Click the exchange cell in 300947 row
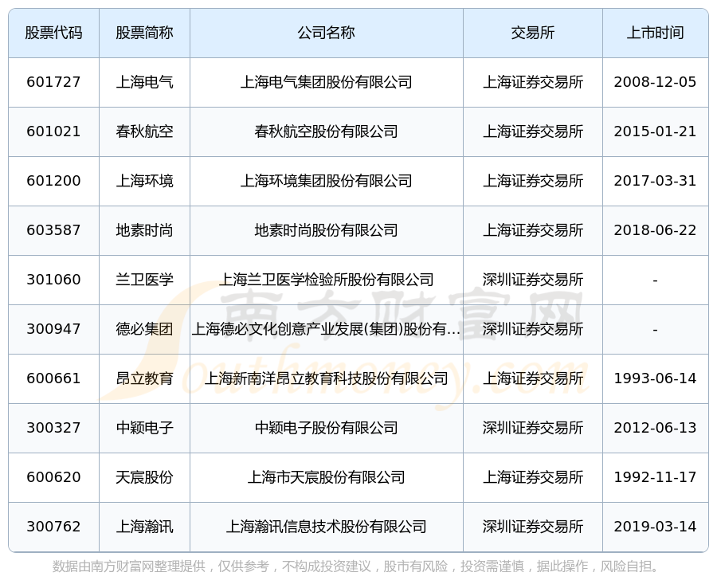The height and width of the screenshot is (588, 717). 533,329
